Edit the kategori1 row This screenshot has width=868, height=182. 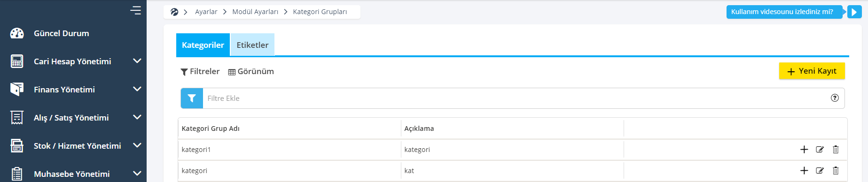point(820,150)
